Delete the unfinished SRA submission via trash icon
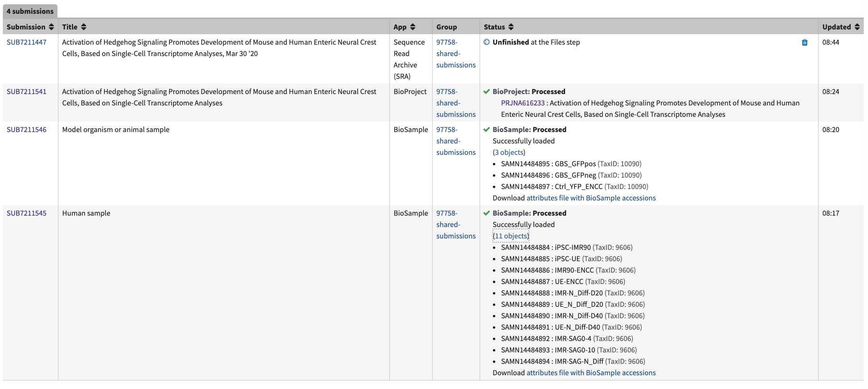 [804, 42]
